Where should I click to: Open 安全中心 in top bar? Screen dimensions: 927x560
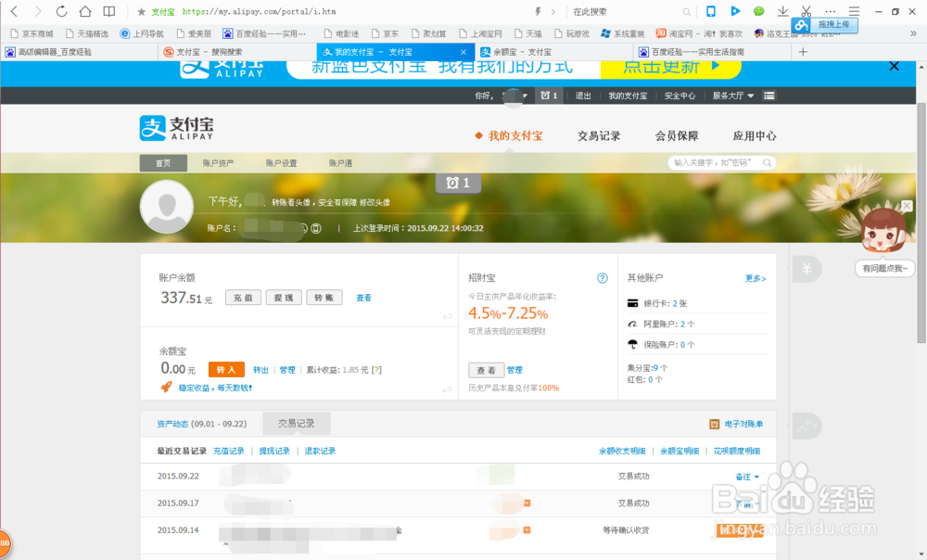(x=679, y=95)
